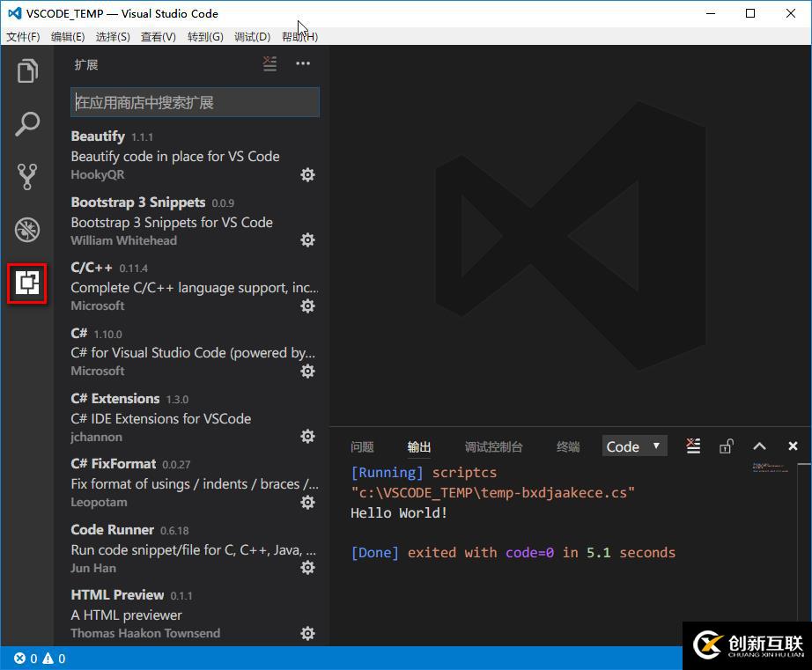
Task: Focus the extension marketplace search box
Action: point(195,102)
